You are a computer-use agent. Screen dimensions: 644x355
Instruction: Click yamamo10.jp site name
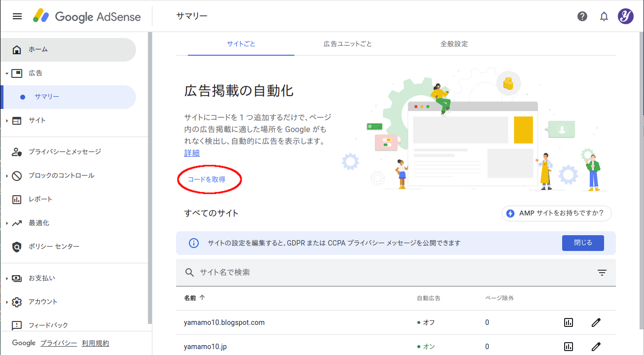205,347
